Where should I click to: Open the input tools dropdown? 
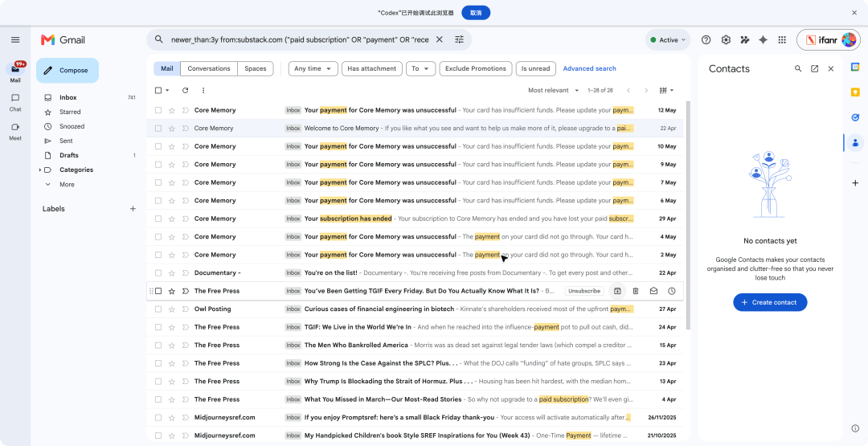pos(666,90)
